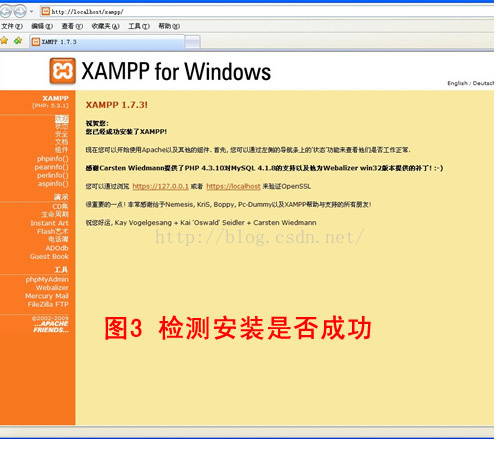The height and width of the screenshot is (452, 500).
Task: Open the 文件(F) menu
Action: (12, 26)
